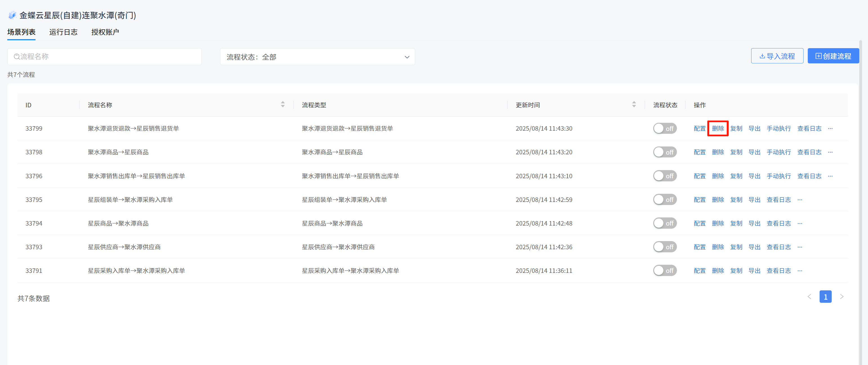The image size is (868, 365).
Task: Switch to 运行日志 tab
Action: pyautogui.click(x=63, y=32)
